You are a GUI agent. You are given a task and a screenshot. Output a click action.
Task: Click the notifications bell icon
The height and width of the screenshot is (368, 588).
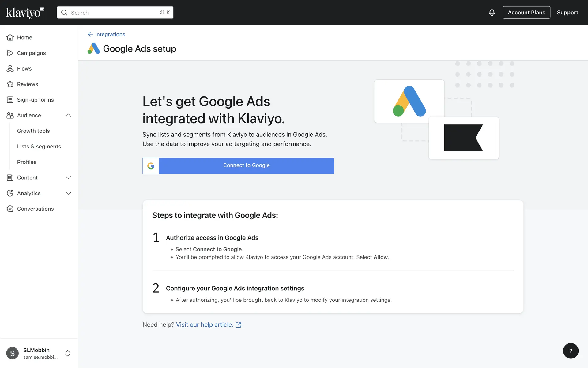[x=492, y=13]
